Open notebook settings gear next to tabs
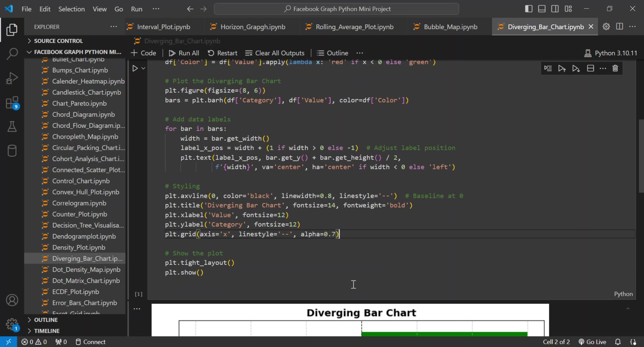 pyautogui.click(x=606, y=27)
